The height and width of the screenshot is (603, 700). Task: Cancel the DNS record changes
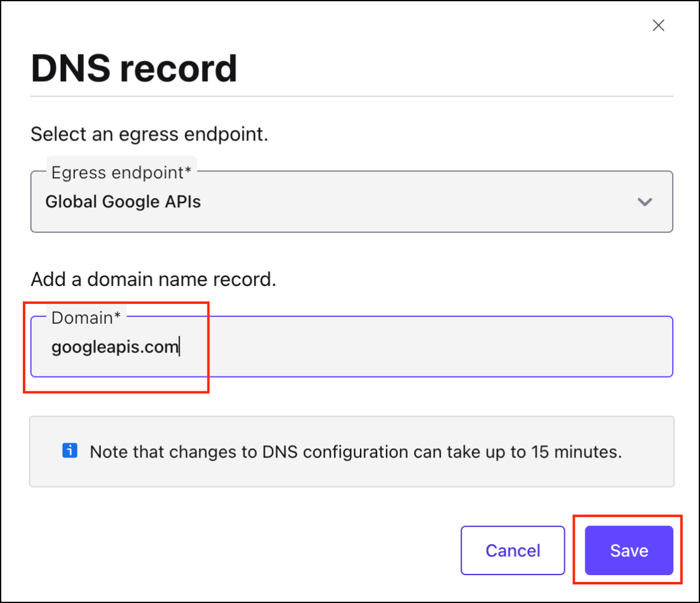[x=512, y=550]
